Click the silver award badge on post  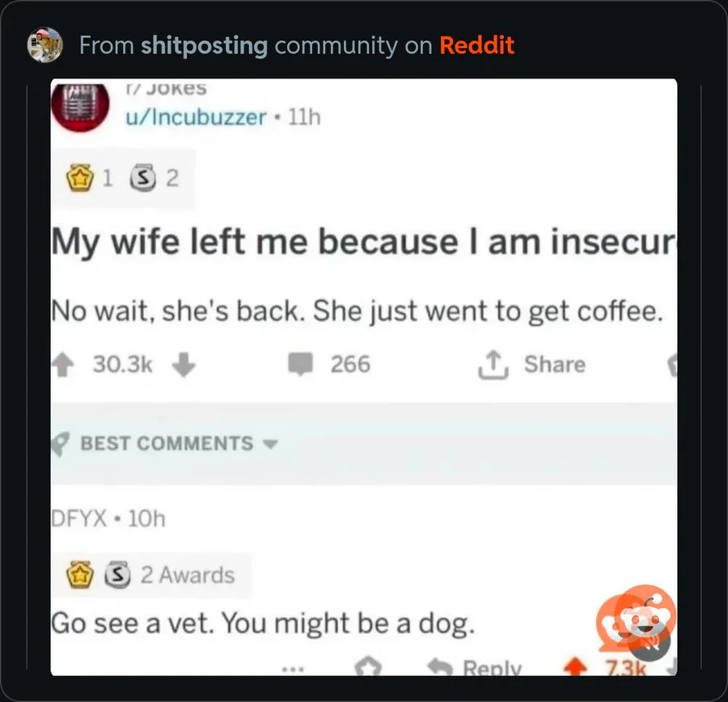[142, 178]
